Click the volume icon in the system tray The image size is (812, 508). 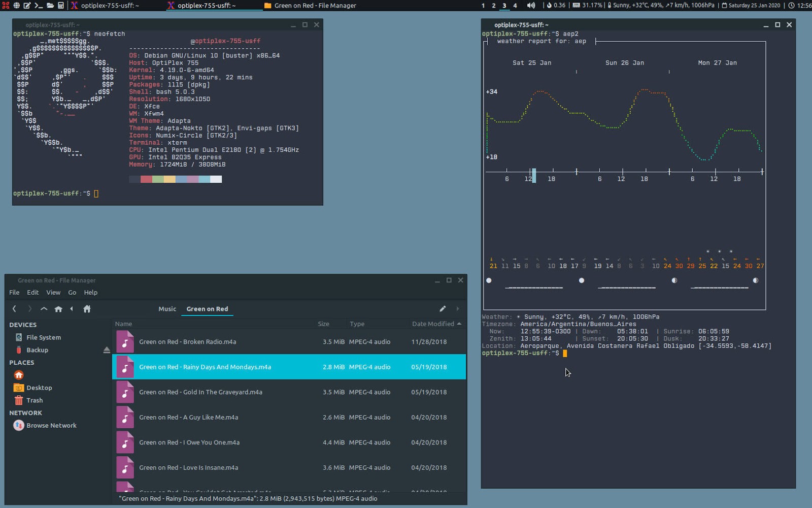tap(530, 6)
